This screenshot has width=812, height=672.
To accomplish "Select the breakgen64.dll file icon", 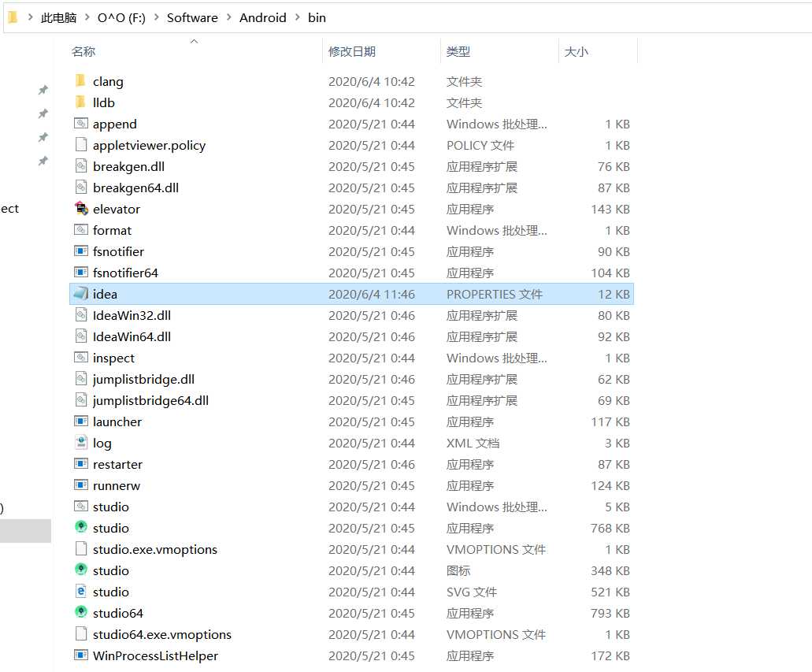I will point(81,187).
